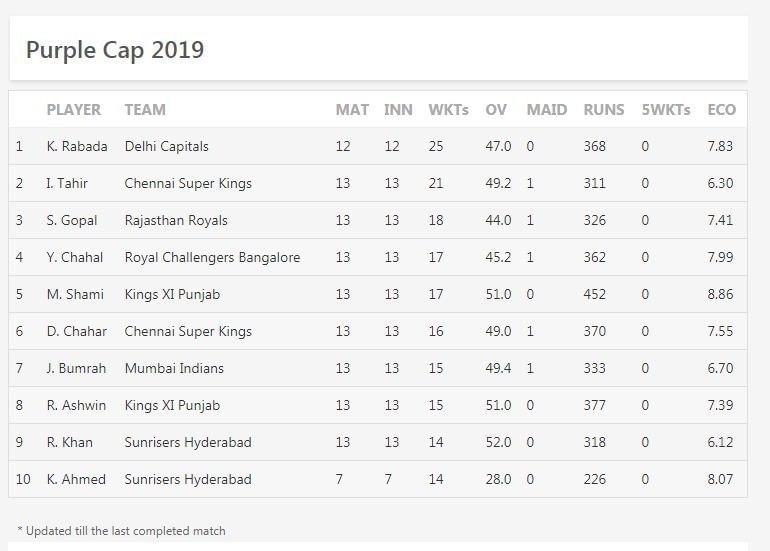Click the PLAYER column header
Image resolution: width=770 pixels, height=551 pixels.
coord(73,110)
